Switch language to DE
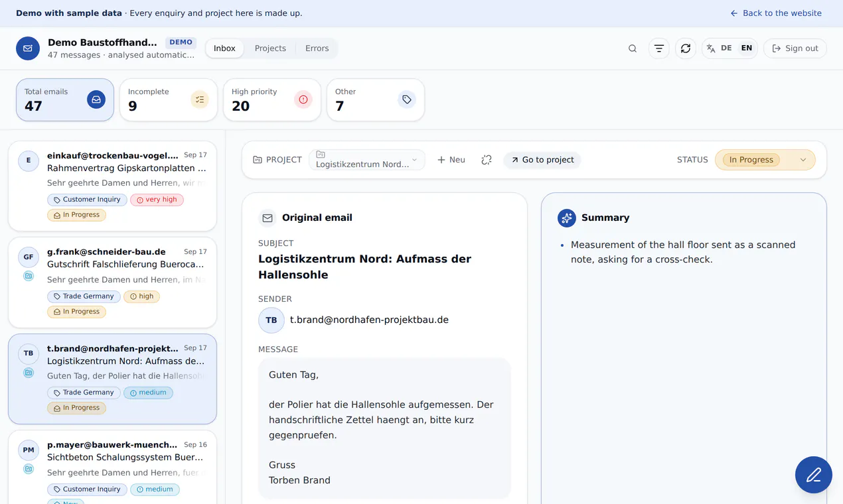Image resolution: width=843 pixels, height=504 pixels. point(726,48)
